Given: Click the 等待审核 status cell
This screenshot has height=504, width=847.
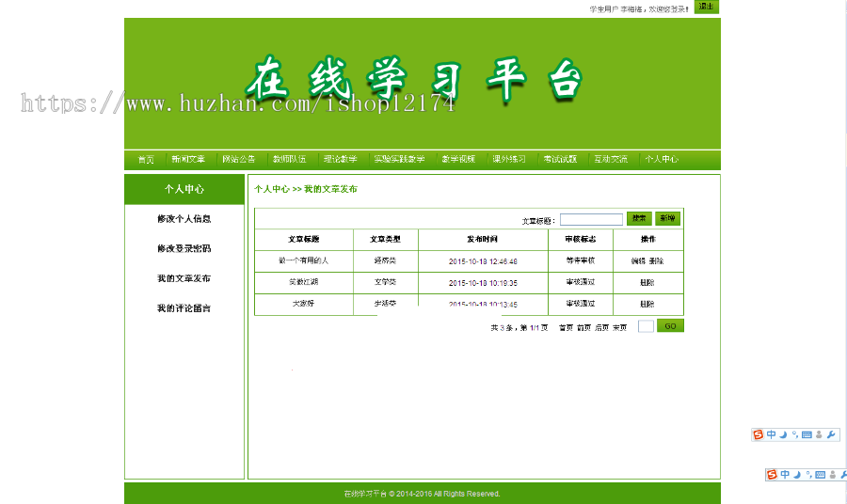Looking at the screenshot, I should click(581, 260).
